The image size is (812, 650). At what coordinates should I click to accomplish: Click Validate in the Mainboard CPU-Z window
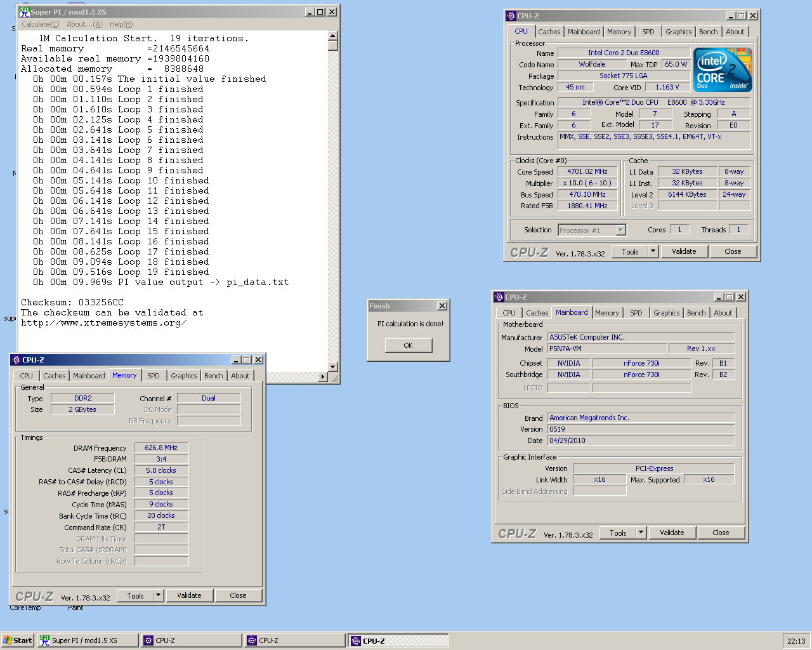coord(672,533)
